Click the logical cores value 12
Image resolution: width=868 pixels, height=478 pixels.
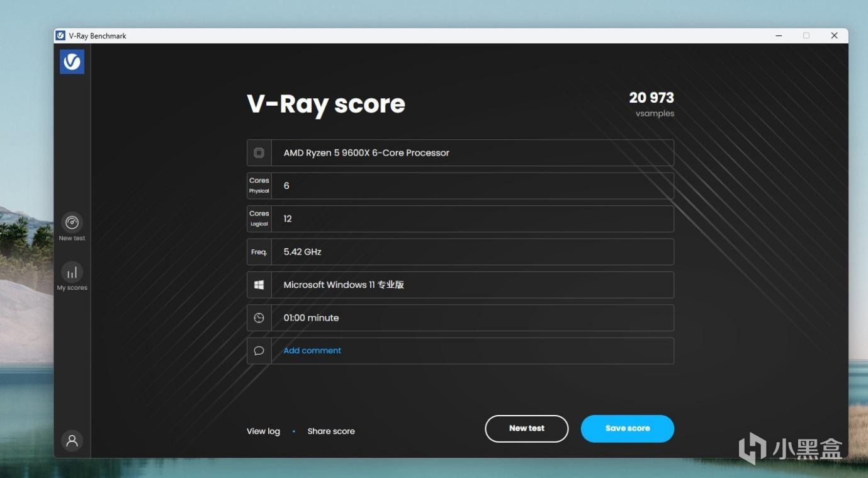(x=288, y=219)
